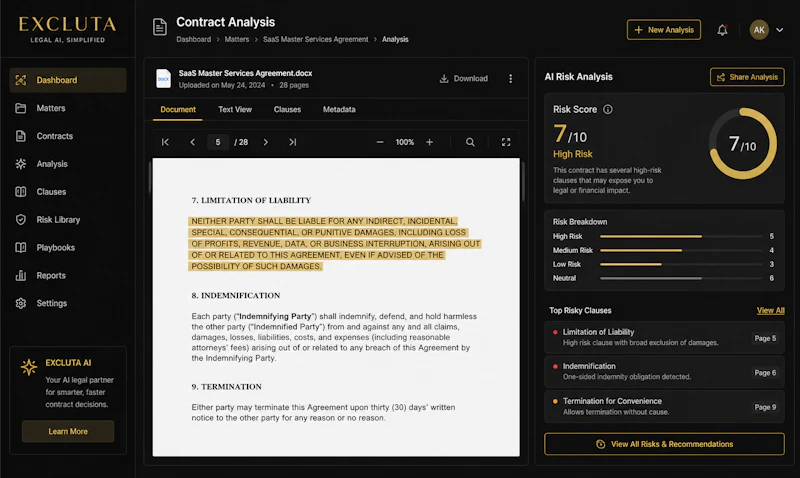Click the Playbooks book icon
Viewport: 800px width, 478px height.
point(21,247)
